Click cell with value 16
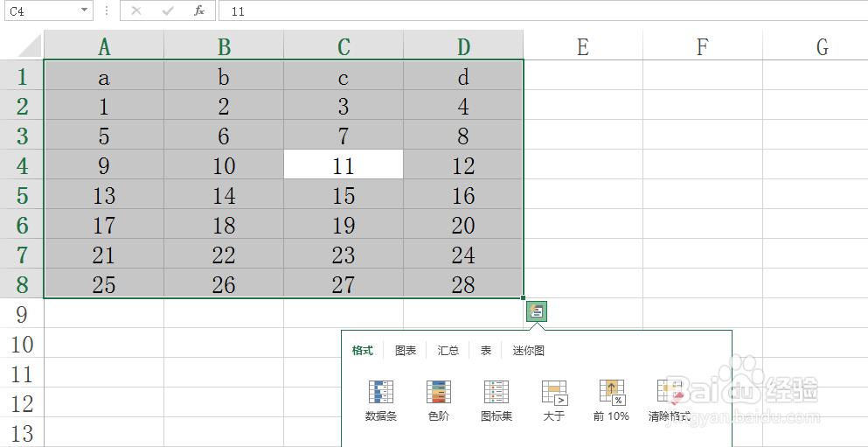Screen dimensions: 868x447 pos(463,194)
